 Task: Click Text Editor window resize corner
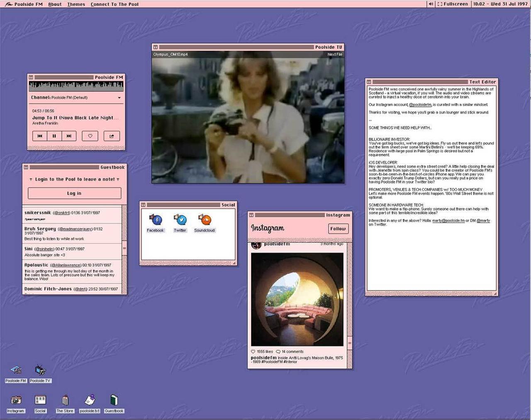[x=494, y=293]
